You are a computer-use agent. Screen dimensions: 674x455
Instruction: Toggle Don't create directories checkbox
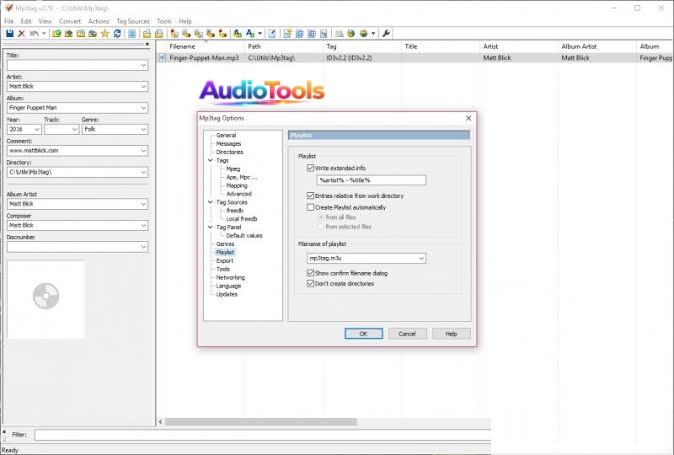[310, 284]
